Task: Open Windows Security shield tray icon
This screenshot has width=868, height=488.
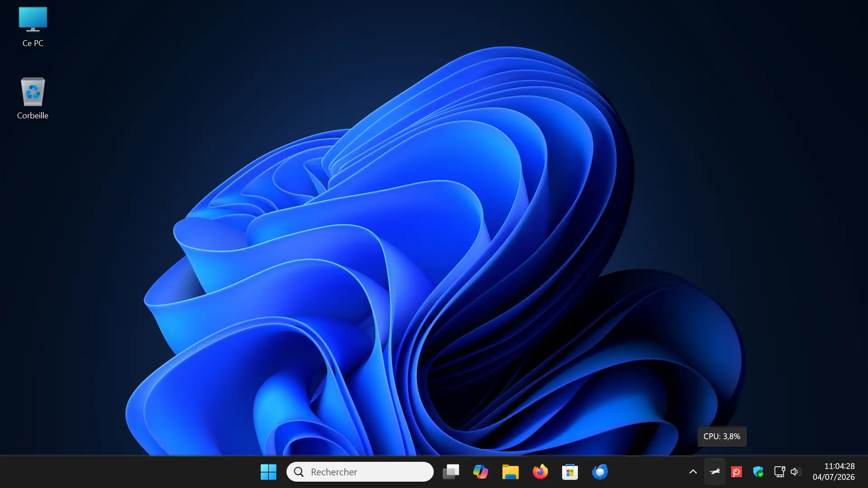Action: click(758, 472)
